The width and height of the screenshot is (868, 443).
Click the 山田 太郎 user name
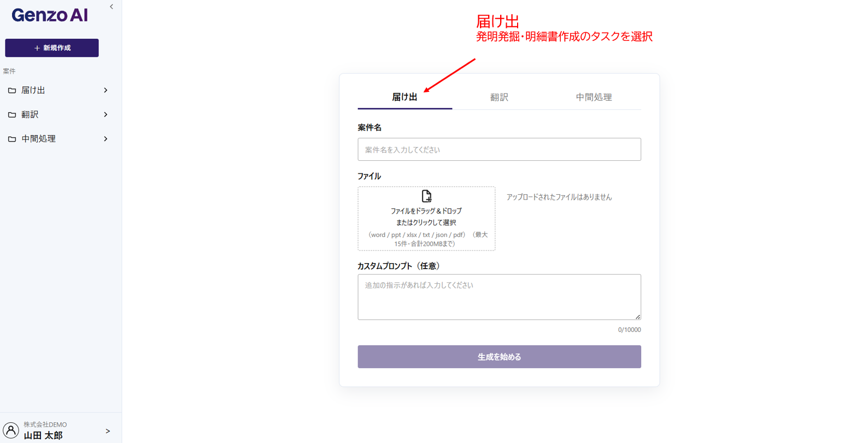pyautogui.click(x=43, y=435)
